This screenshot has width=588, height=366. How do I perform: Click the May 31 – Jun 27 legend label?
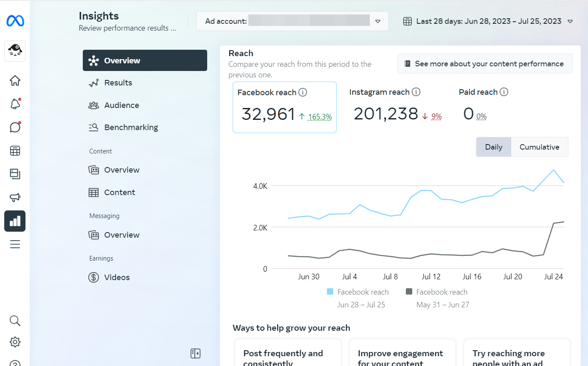[443, 305]
